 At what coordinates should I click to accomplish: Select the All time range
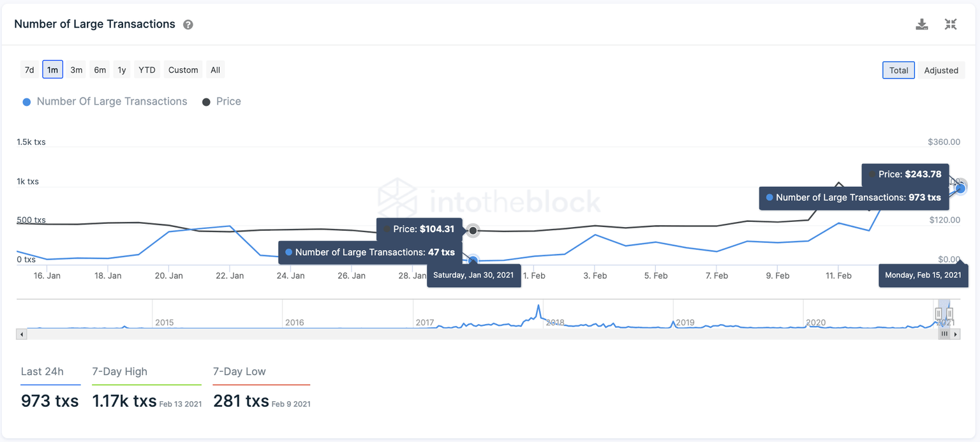[215, 70]
